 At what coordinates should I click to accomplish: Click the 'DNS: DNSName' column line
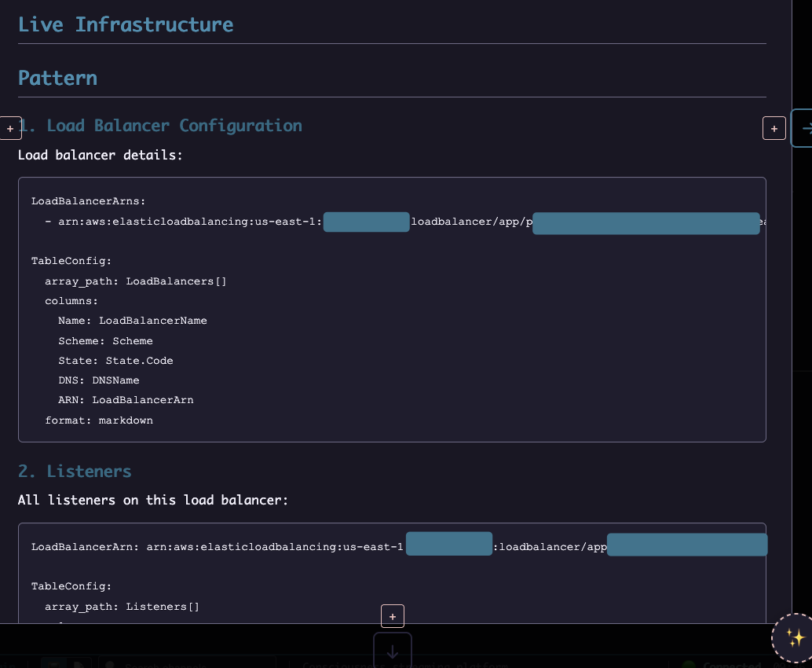[x=98, y=380]
